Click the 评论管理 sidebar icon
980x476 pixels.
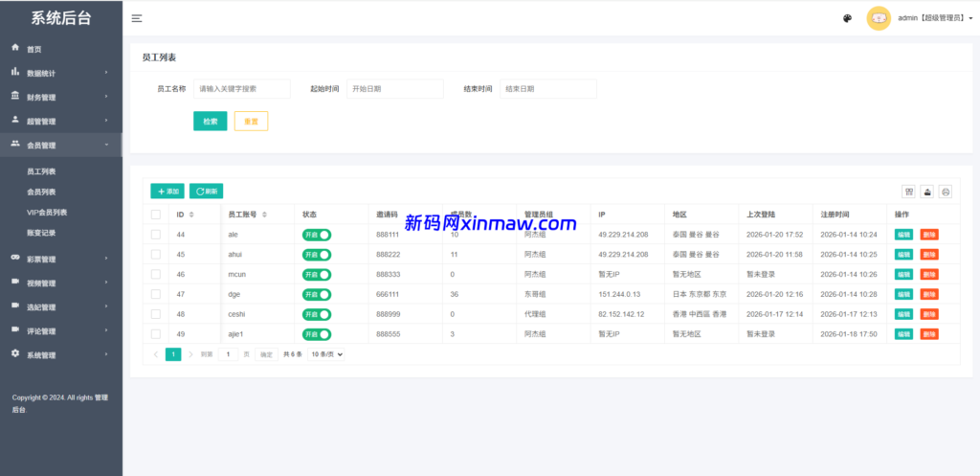(x=15, y=329)
